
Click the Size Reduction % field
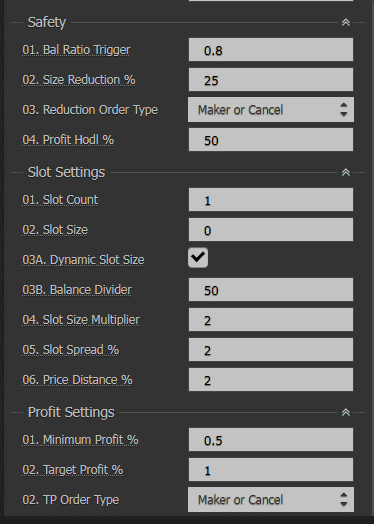[271, 80]
